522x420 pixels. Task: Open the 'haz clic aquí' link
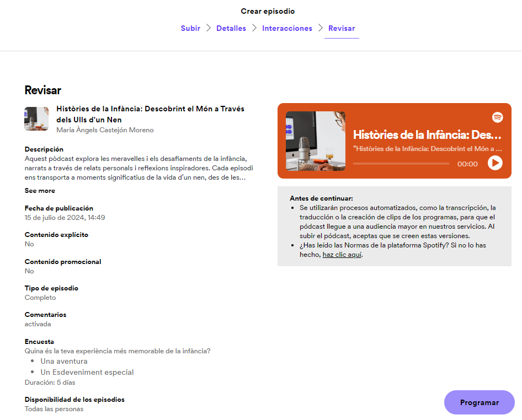342,255
